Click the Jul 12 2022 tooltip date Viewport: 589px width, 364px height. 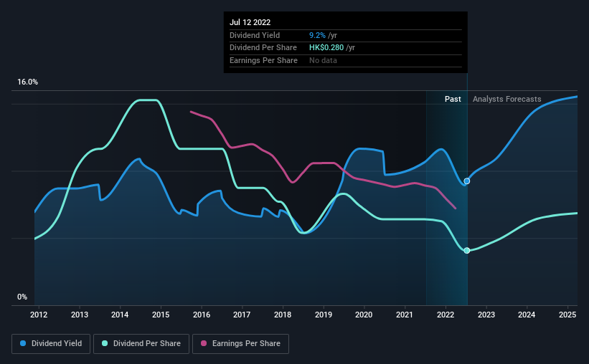pyautogui.click(x=250, y=22)
